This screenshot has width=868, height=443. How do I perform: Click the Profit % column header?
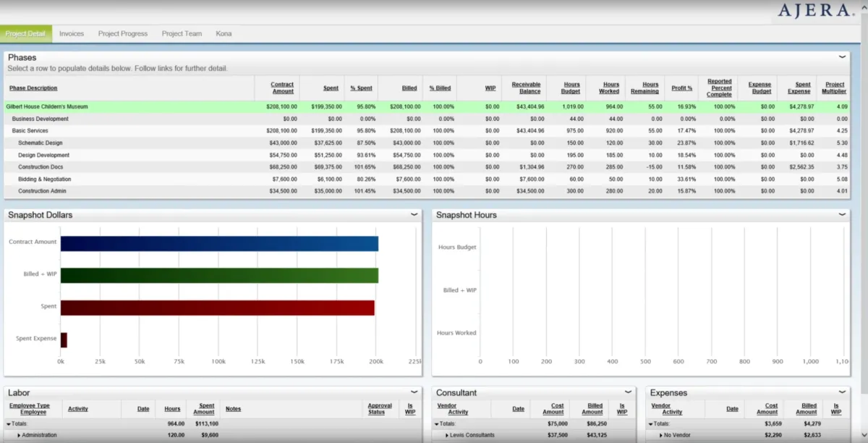681,88
